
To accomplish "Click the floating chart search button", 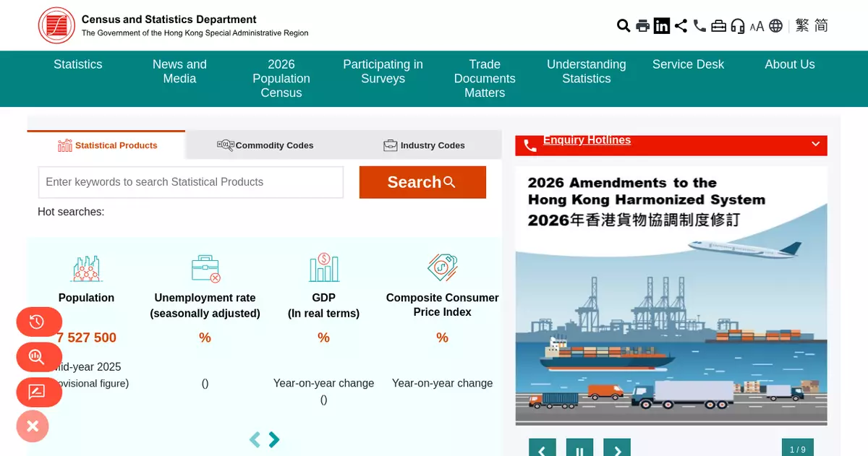I will coord(39,357).
